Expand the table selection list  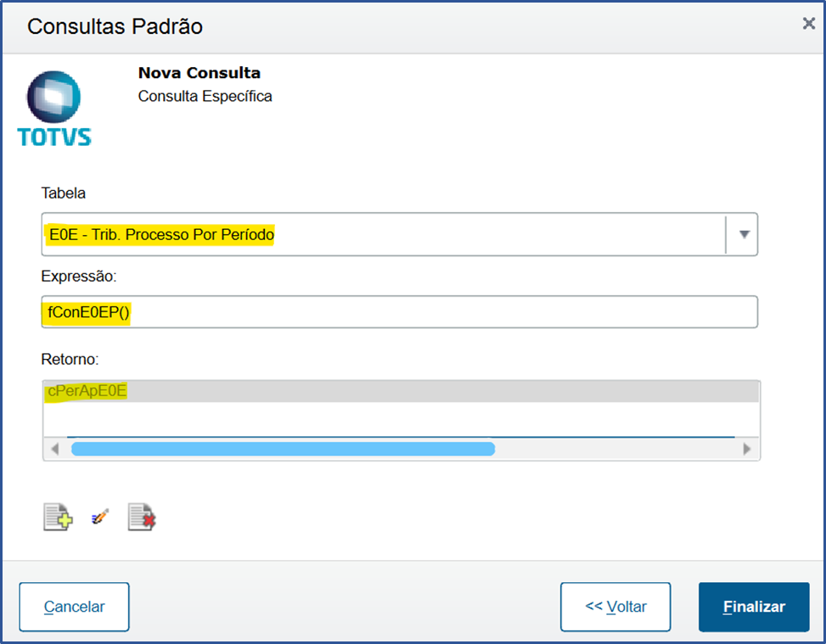[x=743, y=234]
